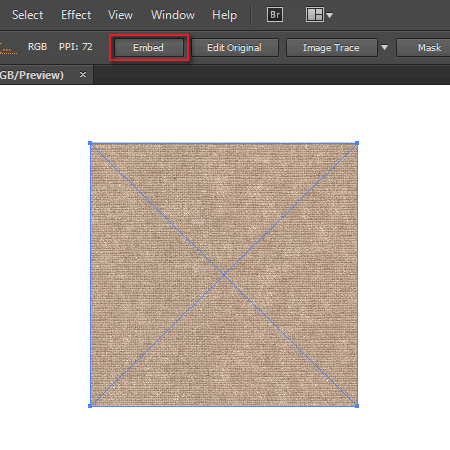Open the Help menu

point(224,15)
